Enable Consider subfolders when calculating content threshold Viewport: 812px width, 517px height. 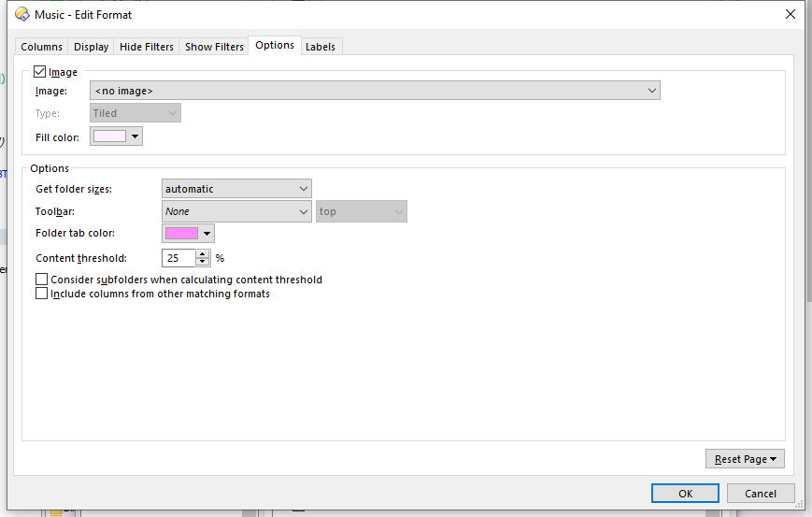pyautogui.click(x=41, y=280)
